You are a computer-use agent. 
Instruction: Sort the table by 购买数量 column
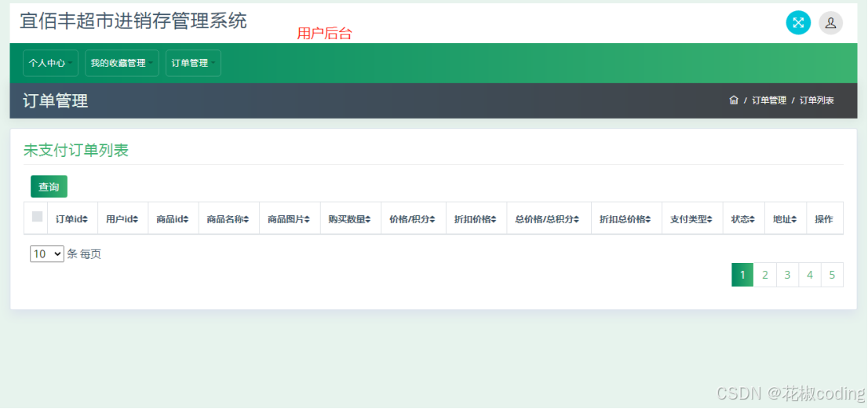coord(350,218)
